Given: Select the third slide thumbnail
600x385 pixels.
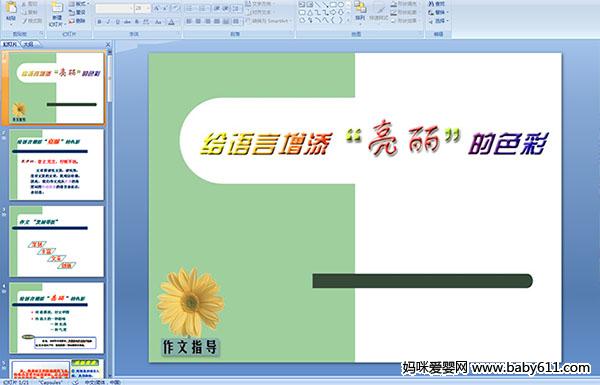Looking at the screenshot, I should (57, 241).
